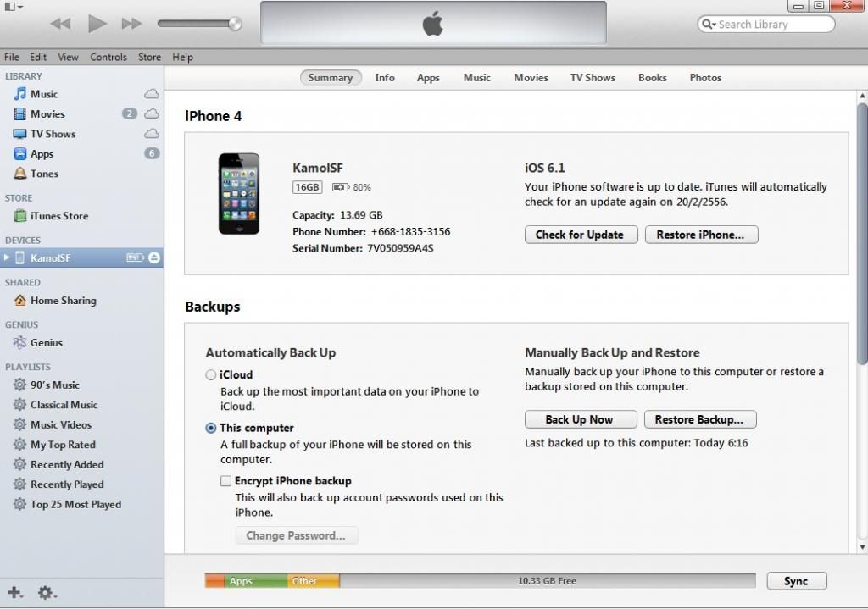Click the iCloud icon next to TV Shows
Screen dimensions: 868x609
pyautogui.click(x=152, y=134)
